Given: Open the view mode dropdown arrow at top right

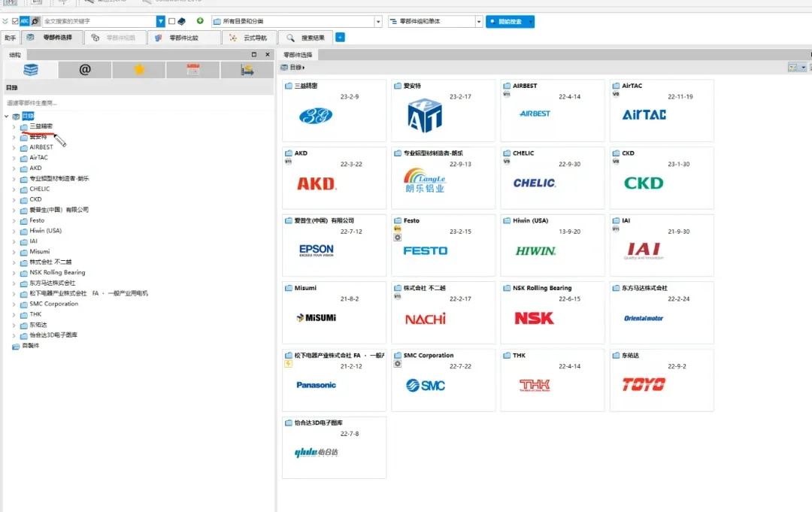Looking at the screenshot, I should pyautogui.click(x=803, y=68).
